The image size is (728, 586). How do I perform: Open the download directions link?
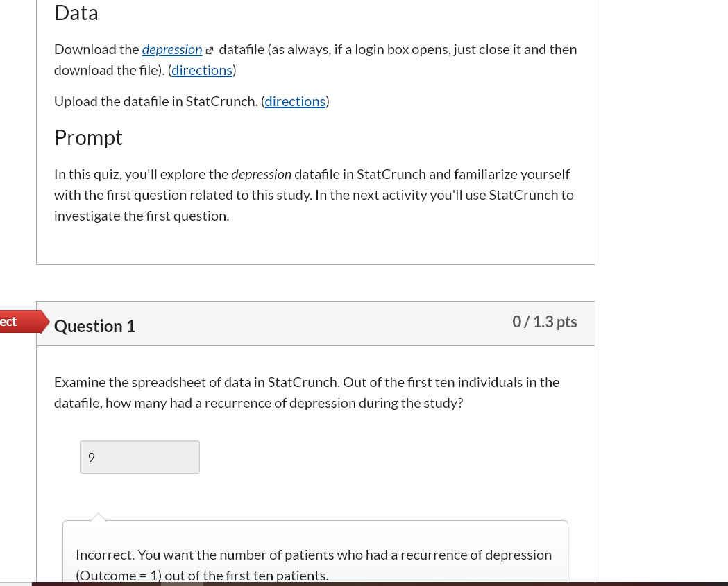(202, 70)
